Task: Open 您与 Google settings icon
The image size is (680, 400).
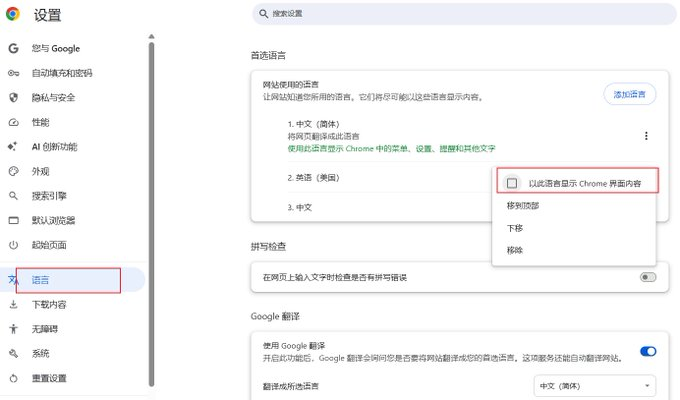Action: click(13, 48)
